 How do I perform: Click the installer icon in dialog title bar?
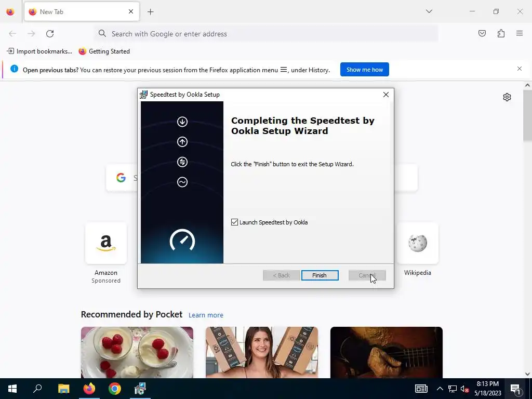click(x=144, y=95)
